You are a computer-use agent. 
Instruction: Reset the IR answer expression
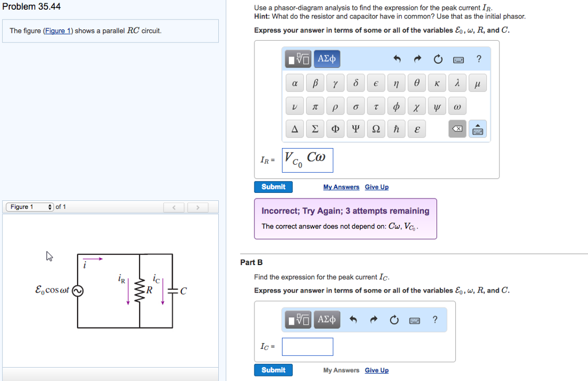coord(438,59)
